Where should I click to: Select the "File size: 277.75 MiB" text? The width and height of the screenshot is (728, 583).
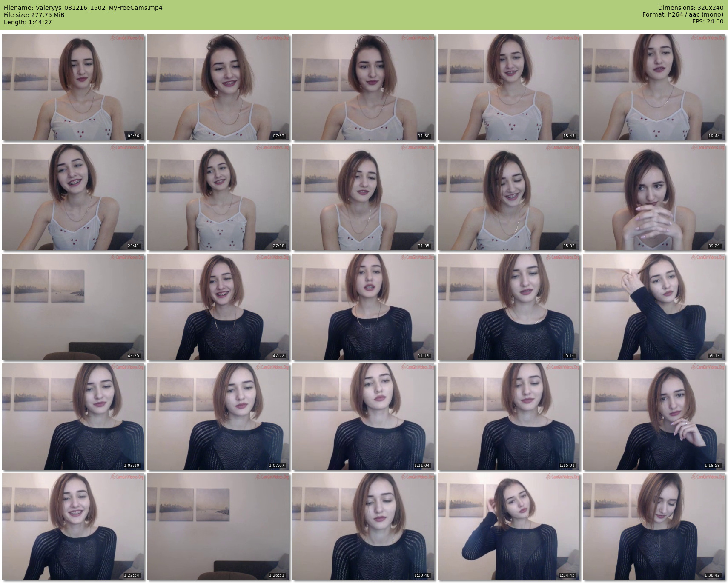[34, 15]
